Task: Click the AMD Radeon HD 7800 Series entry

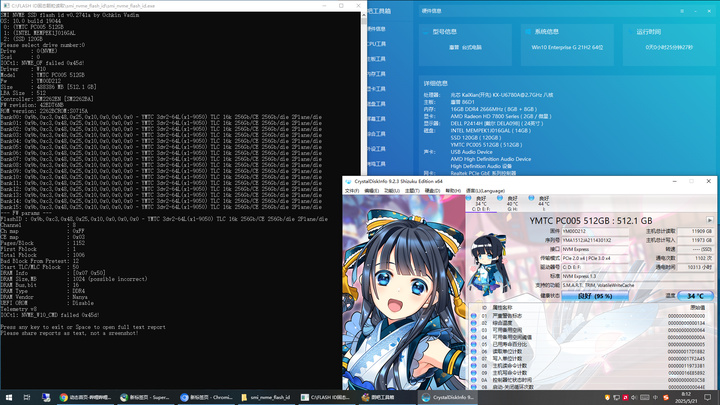Action: click(x=501, y=116)
